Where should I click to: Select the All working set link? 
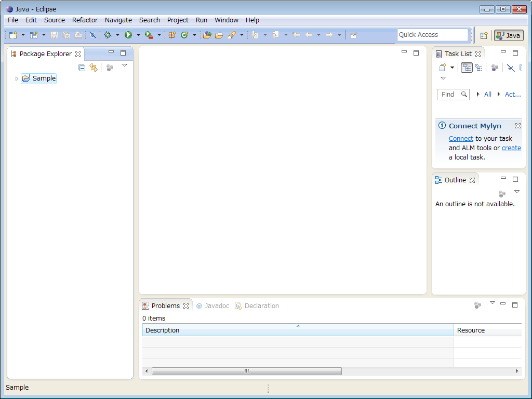tap(487, 95)
